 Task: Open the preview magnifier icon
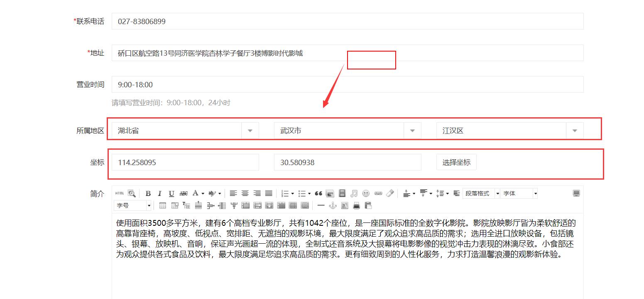click(x=132, y=193)
